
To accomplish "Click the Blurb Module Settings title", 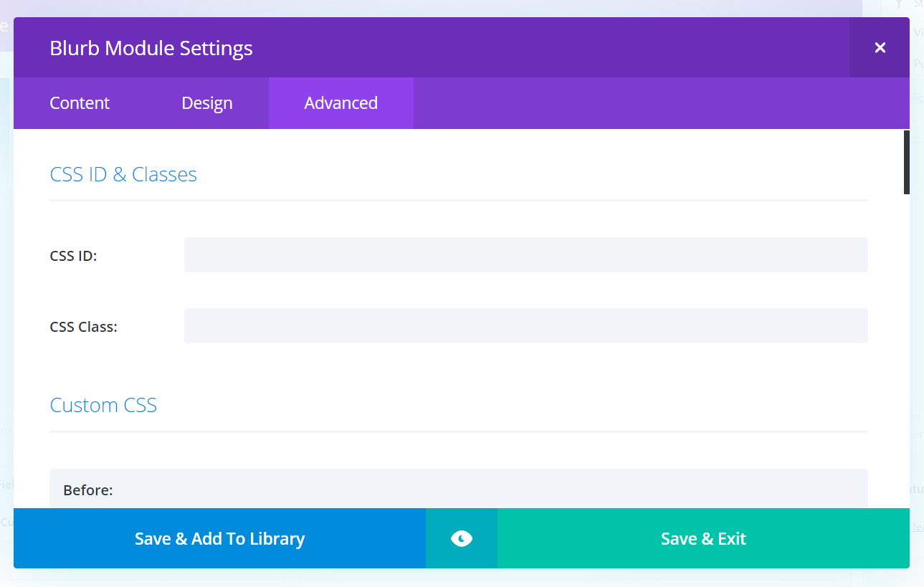I will pos(151,48).
